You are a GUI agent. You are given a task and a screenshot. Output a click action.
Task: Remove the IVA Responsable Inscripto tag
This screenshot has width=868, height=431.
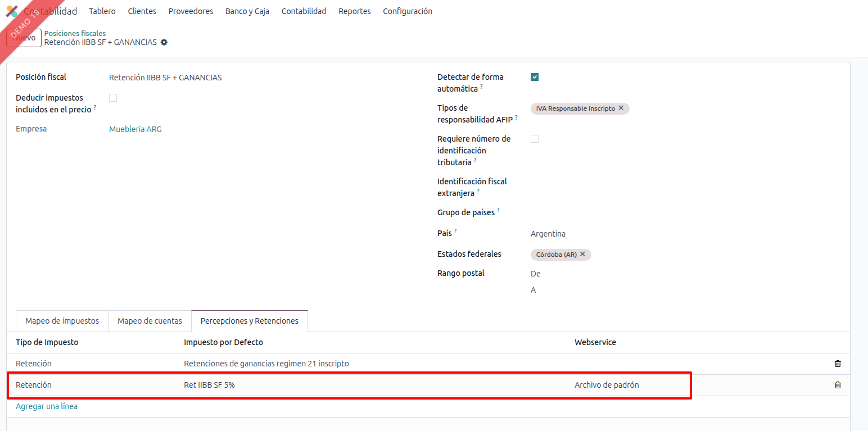[x=621, y=108]
